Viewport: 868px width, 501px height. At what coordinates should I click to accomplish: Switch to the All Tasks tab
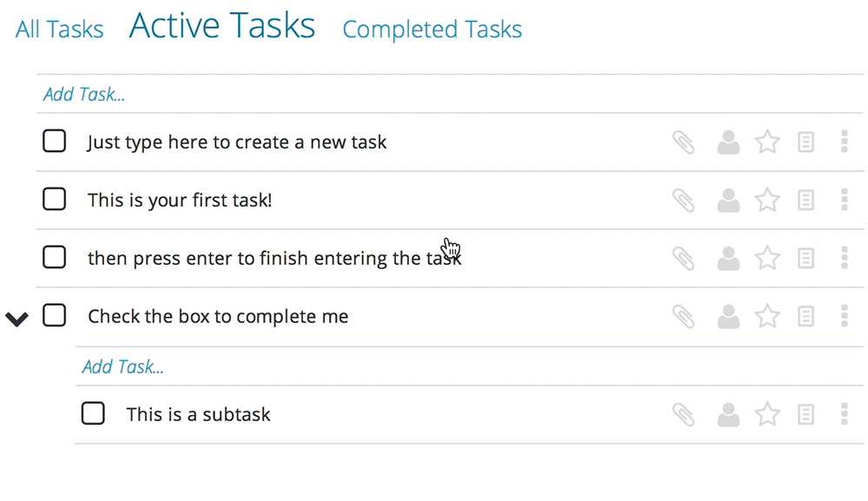coord(59,29)
